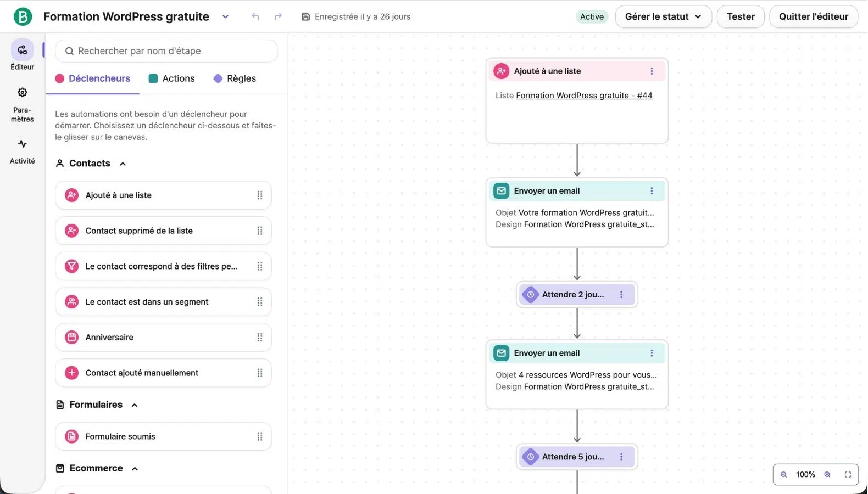Viewport: 868px width, 494px height.
Task: Expand the automation name dropdown chevron
Action: [x=225, y=16]
